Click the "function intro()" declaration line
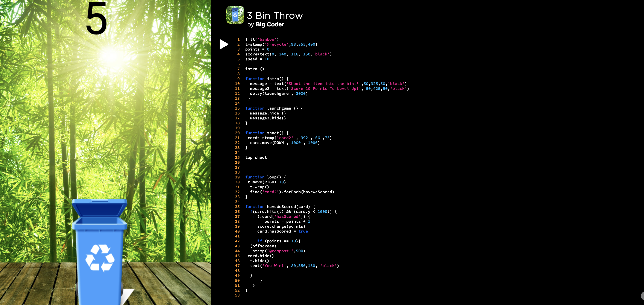Viewport: 644px width, 305px height. (267, 79)
